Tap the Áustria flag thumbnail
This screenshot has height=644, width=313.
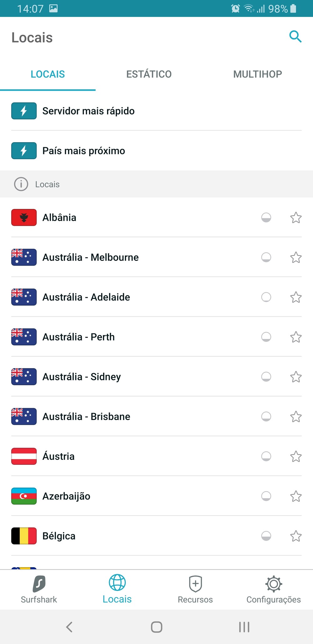24,456
